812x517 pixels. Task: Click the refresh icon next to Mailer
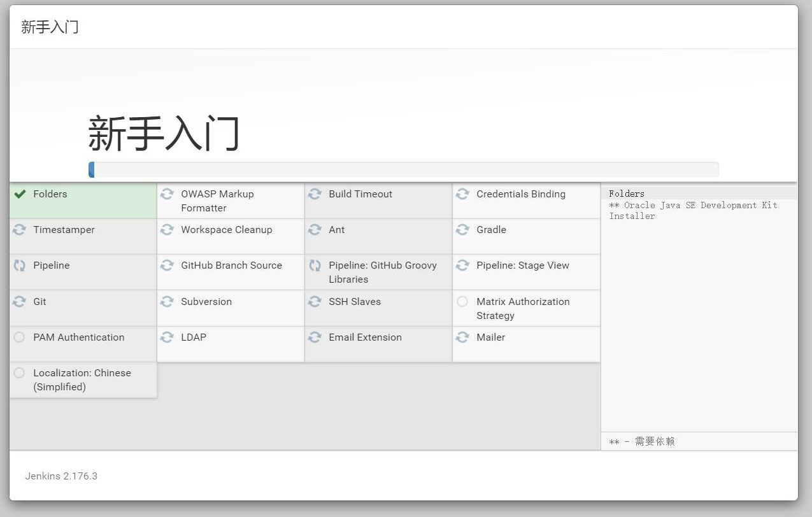pos(463,337)
